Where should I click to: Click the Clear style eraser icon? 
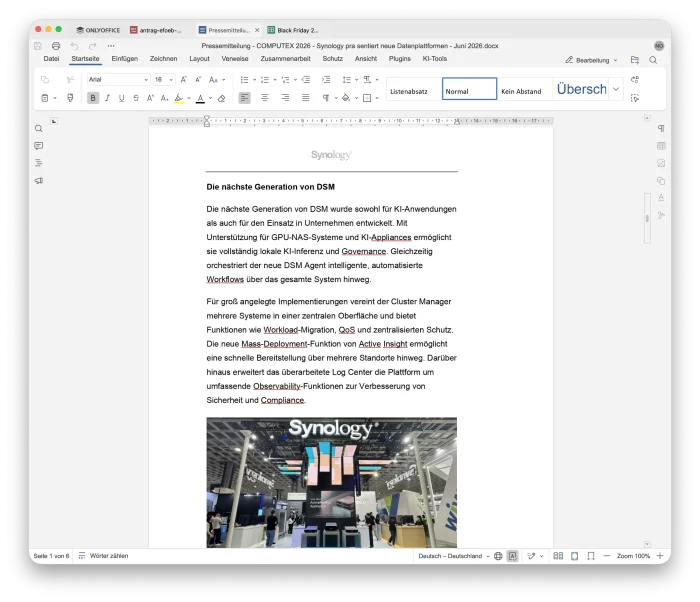221,98
